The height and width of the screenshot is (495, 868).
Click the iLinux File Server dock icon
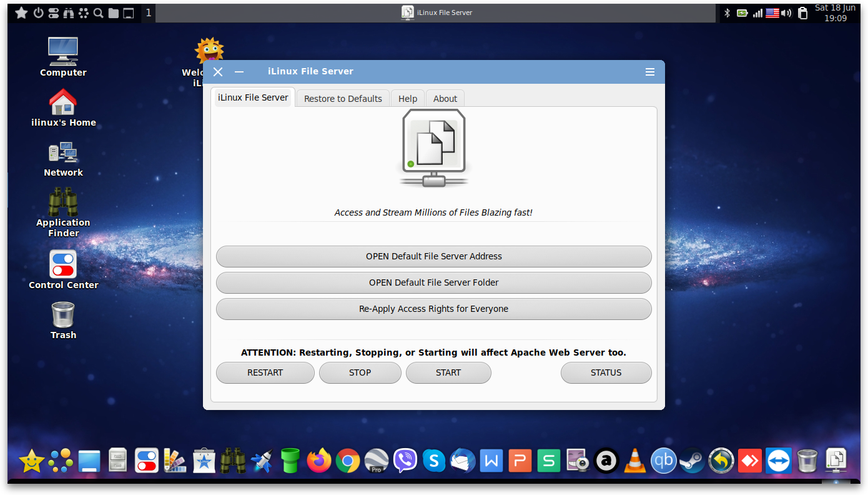[836, 461]
